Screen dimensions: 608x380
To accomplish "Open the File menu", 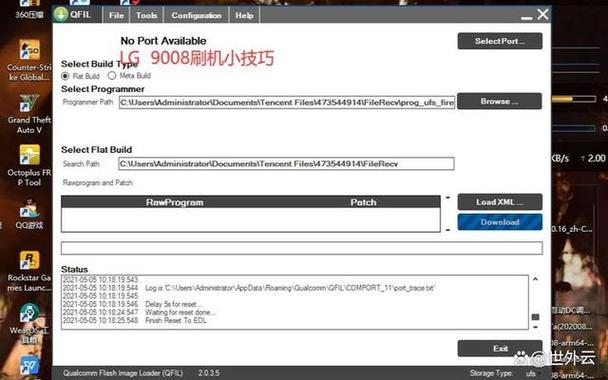I will click(x=116, y=16).
